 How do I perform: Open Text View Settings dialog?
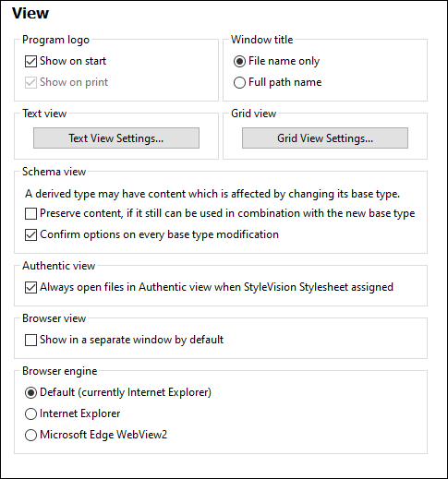tap(116, 138)
